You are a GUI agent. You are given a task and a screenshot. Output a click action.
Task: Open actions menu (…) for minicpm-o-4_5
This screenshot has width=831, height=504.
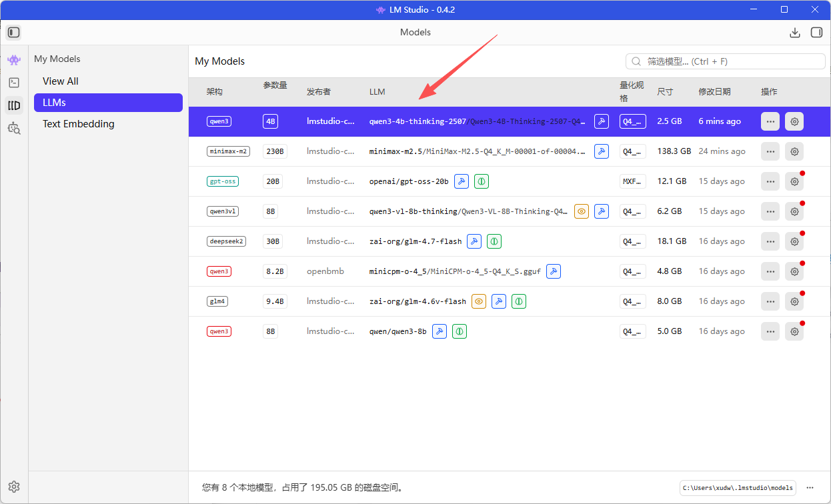coord(770,271)
